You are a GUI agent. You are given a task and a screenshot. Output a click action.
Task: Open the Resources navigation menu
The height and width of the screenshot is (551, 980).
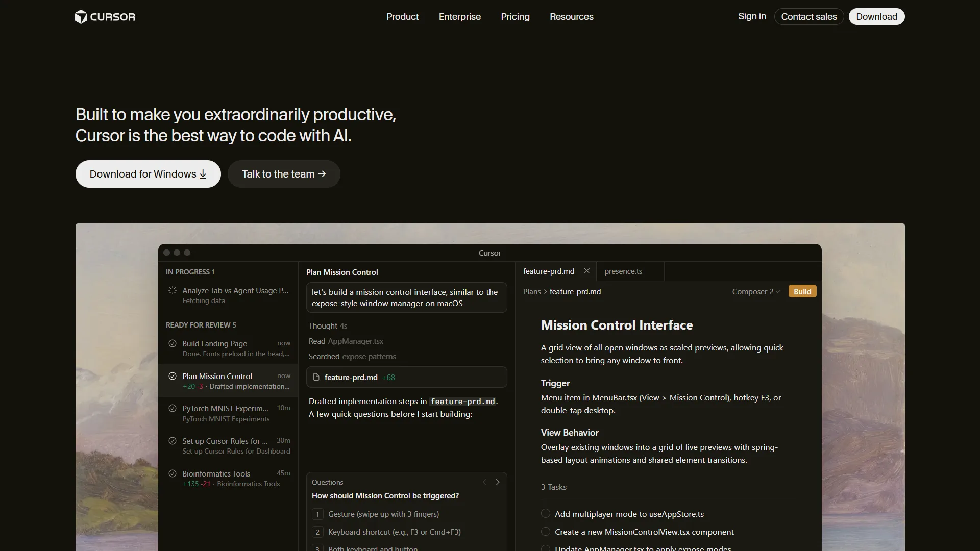point(571,17)
